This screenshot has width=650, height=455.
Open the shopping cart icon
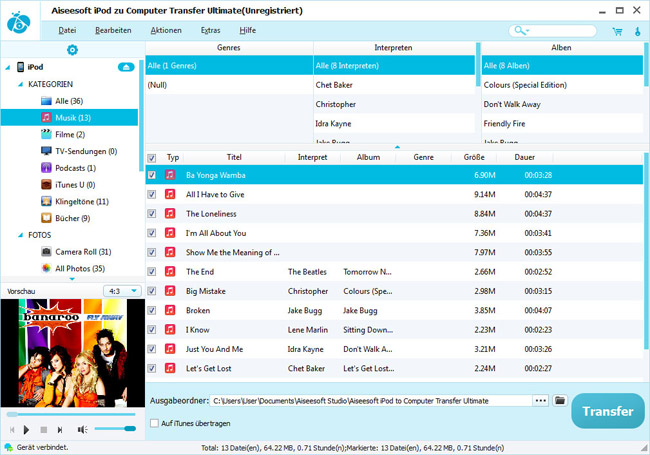tap(617, 31)
